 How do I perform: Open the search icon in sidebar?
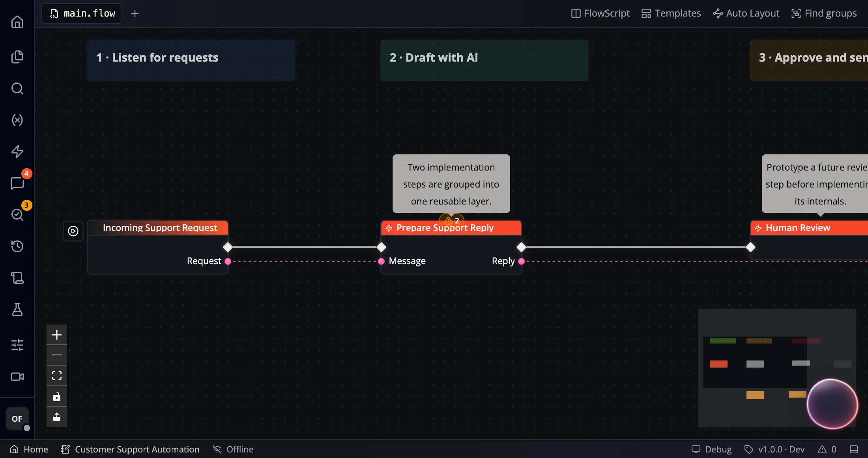point(17,88)
